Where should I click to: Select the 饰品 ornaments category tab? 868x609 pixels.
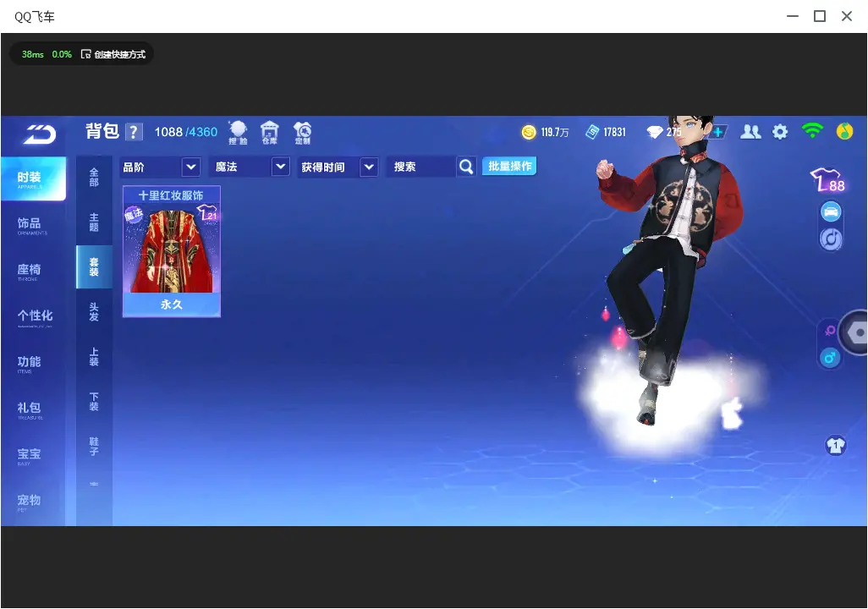33,225
